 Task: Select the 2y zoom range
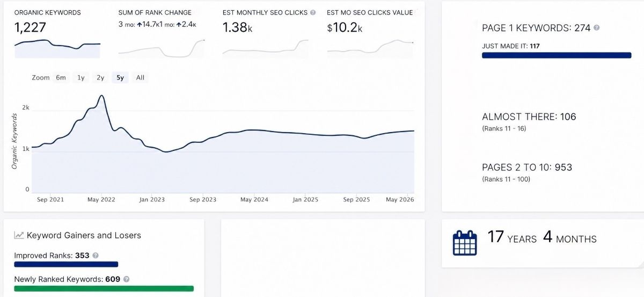tap(100, 78)
